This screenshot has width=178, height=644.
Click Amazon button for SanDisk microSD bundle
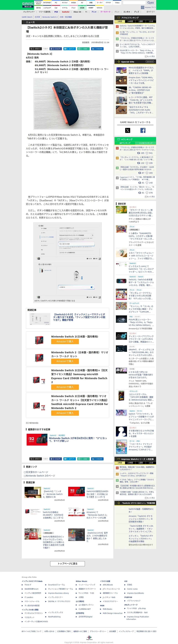[65, 413]
